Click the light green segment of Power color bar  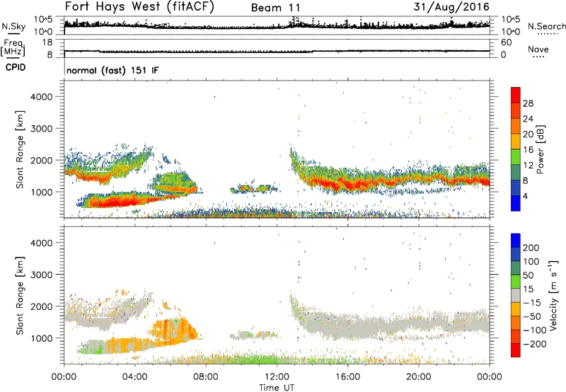516,156
